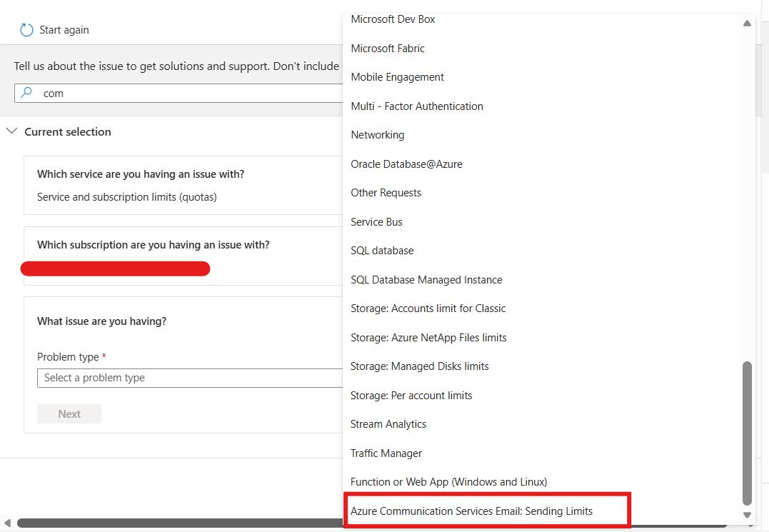Choose Stream Analytics option
The width and height of the screenshot is (769, 532).
pos(388,425)
